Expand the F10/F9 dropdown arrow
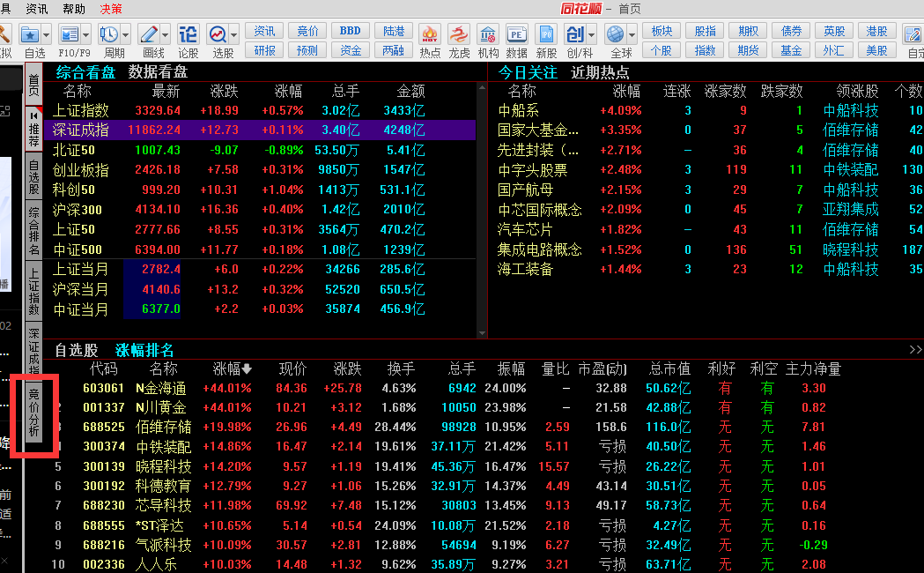 click(x=86, y=35)
